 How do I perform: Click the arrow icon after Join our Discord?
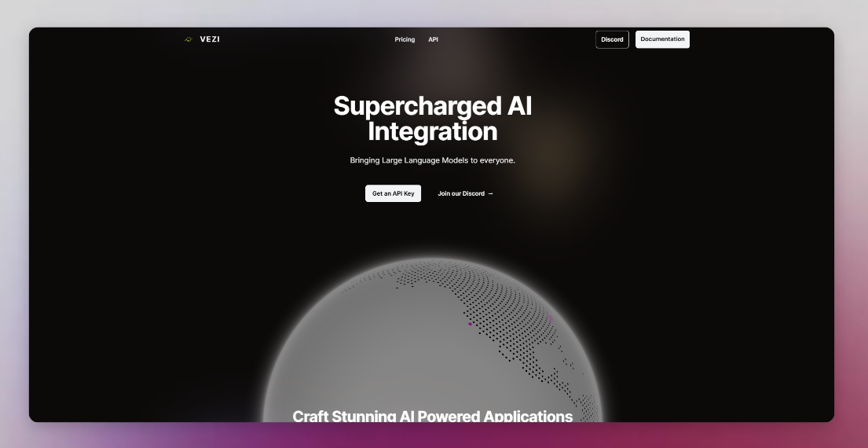coord(490,193)
